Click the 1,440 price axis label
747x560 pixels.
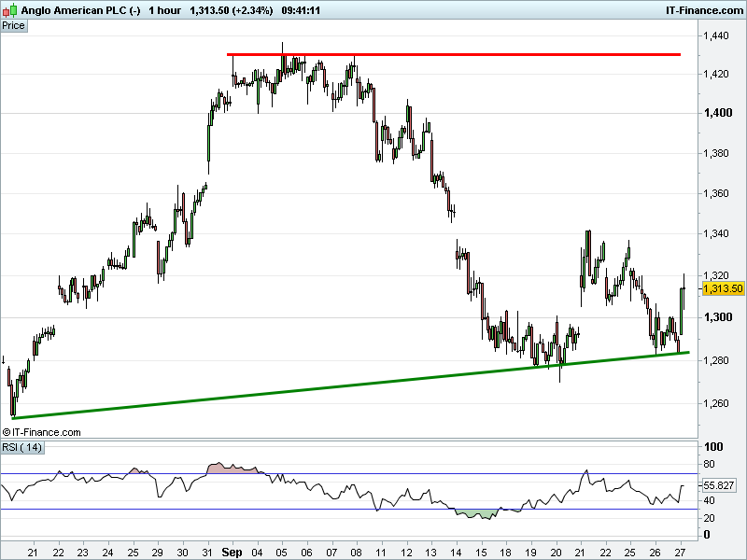tap(716, 35)
